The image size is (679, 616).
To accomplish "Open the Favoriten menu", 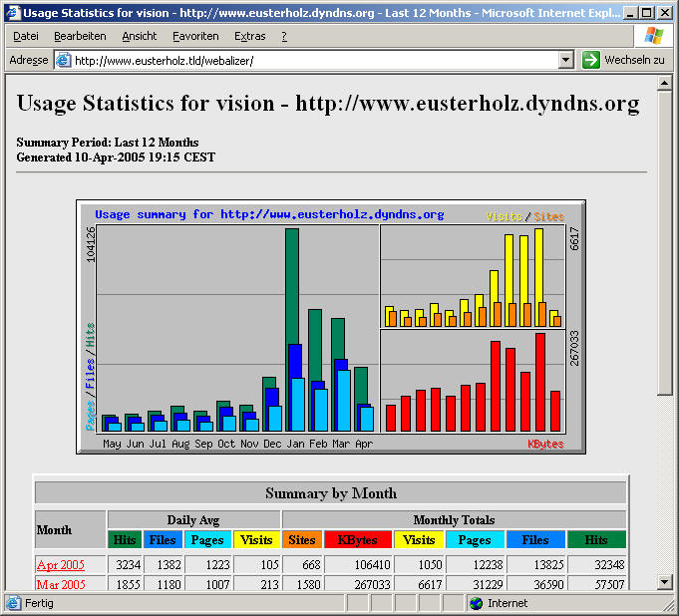I will pos(195,36).
